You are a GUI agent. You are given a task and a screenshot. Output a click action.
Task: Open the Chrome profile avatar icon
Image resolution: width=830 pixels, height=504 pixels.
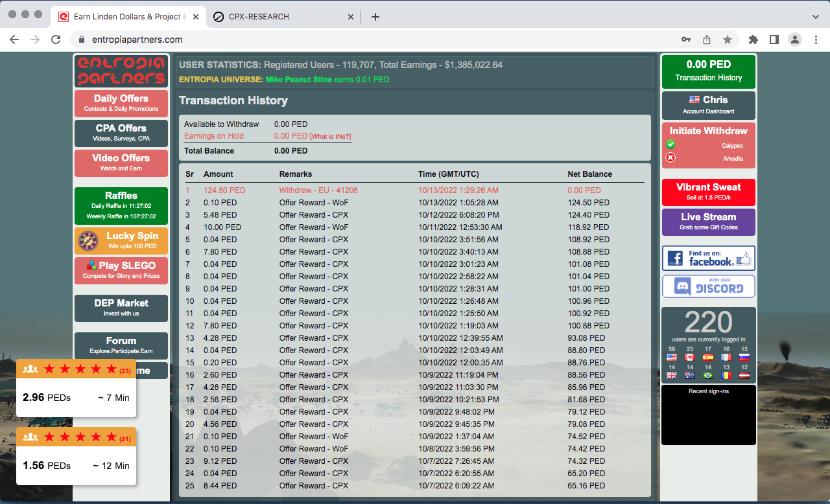click(794, 40)
